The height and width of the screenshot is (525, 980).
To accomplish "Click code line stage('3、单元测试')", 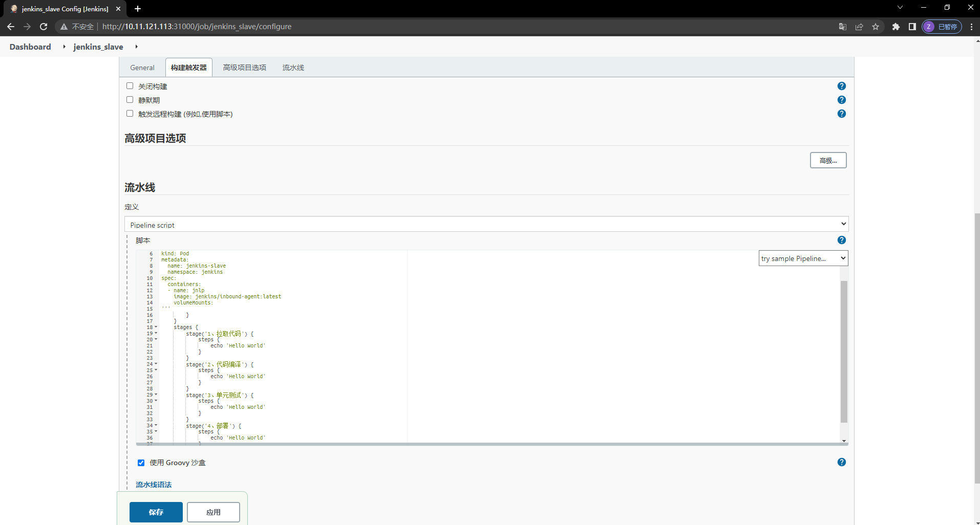I will click(x=220, y=395).
